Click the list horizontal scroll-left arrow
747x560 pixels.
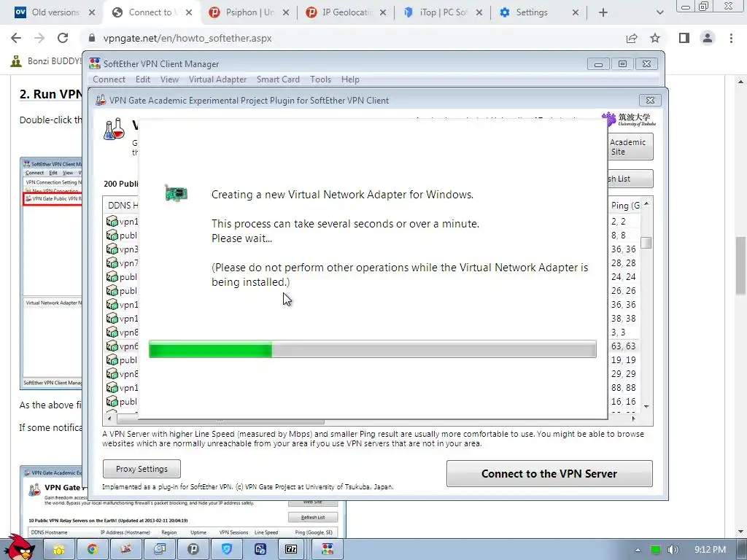[110, 419]
